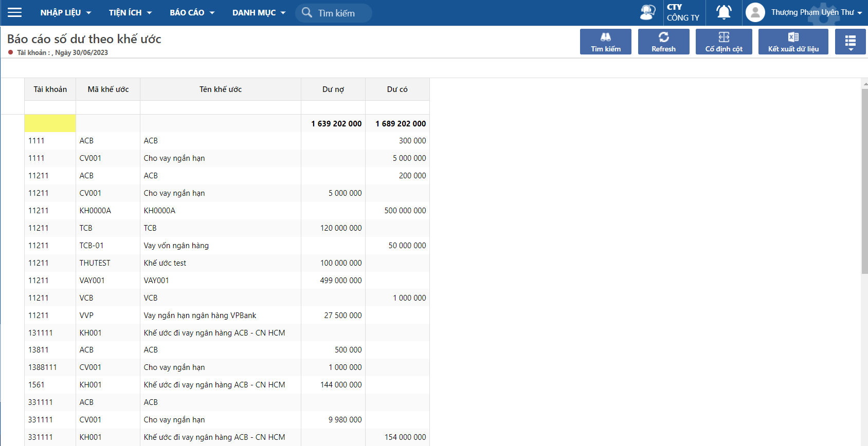Open the list options dropdown button
This screenshot has width=868, height=446.
pyautogui.click(x=850, y=42)
